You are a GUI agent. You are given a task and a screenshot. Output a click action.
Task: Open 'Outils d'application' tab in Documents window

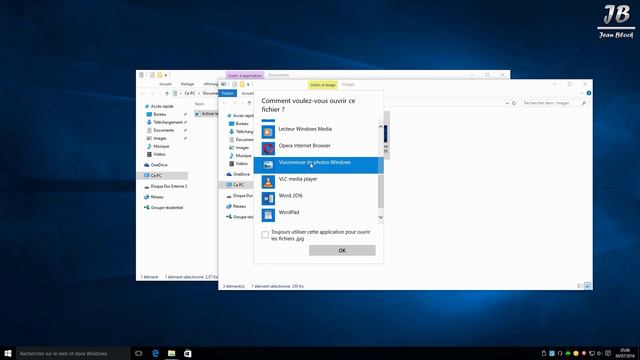(x=245, y=76)
